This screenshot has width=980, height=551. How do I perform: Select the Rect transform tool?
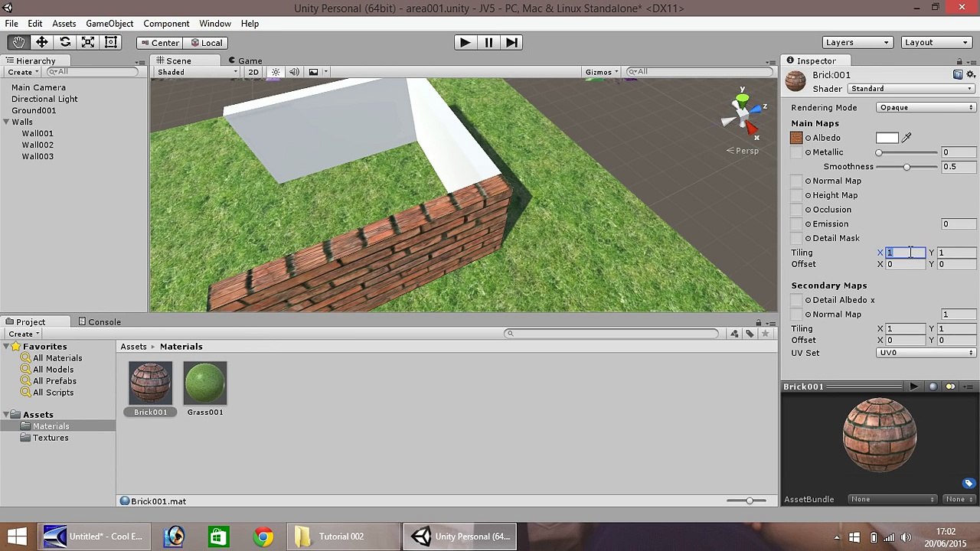111,43
